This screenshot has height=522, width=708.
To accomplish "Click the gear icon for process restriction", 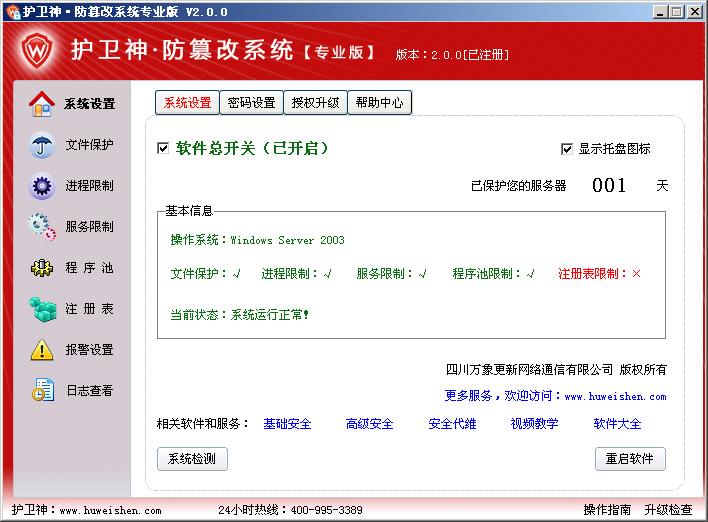I will pos(42,186).
